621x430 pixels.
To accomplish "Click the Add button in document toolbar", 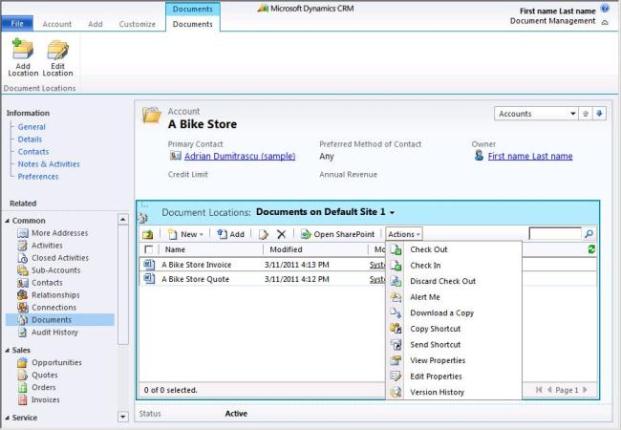I will click(230, 234).
